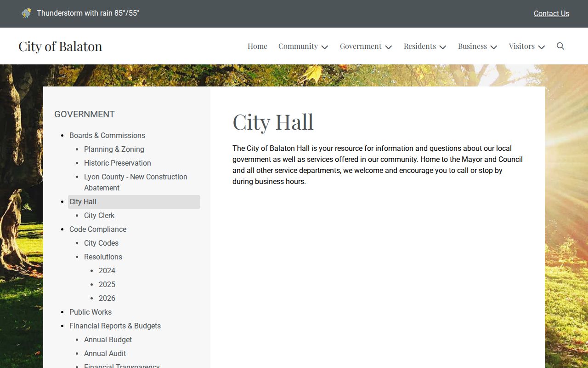
Task: Expand the Government dropdown chevron
Action: click(389, 47)
